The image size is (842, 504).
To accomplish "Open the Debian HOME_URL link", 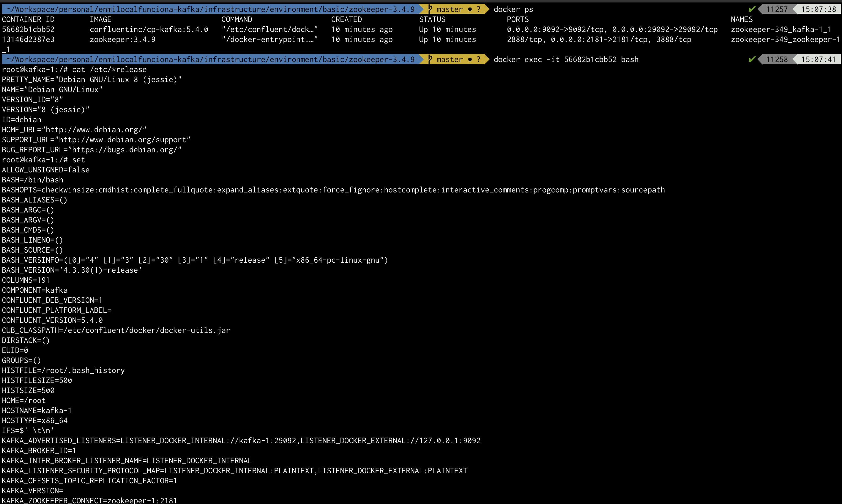I will (94, 130).
